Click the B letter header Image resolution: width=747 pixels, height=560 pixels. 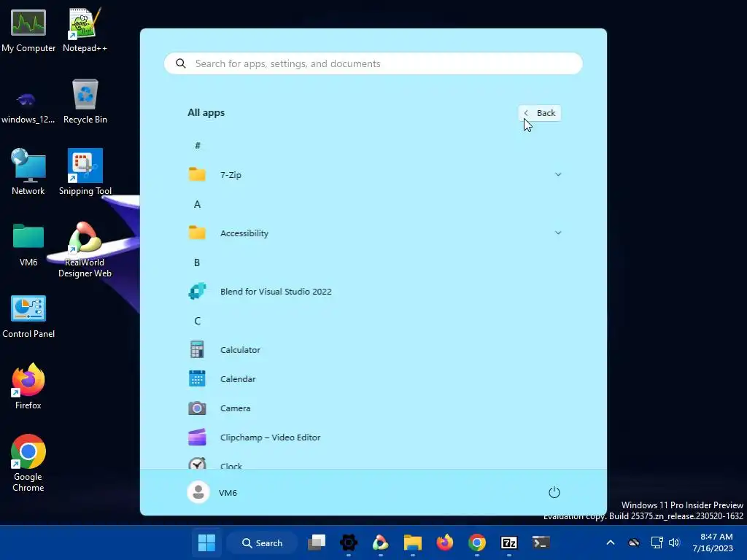197,262
